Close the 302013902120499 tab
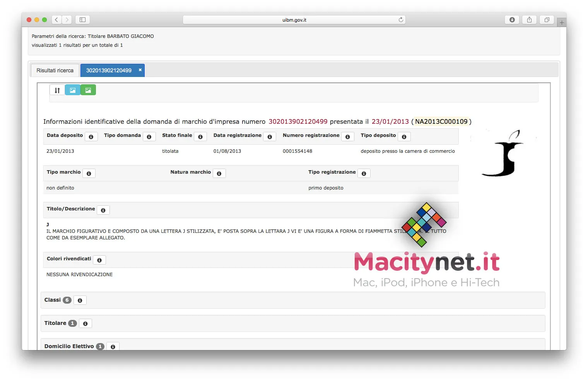Screen dimensions: 588x381 tap(140, 70)
